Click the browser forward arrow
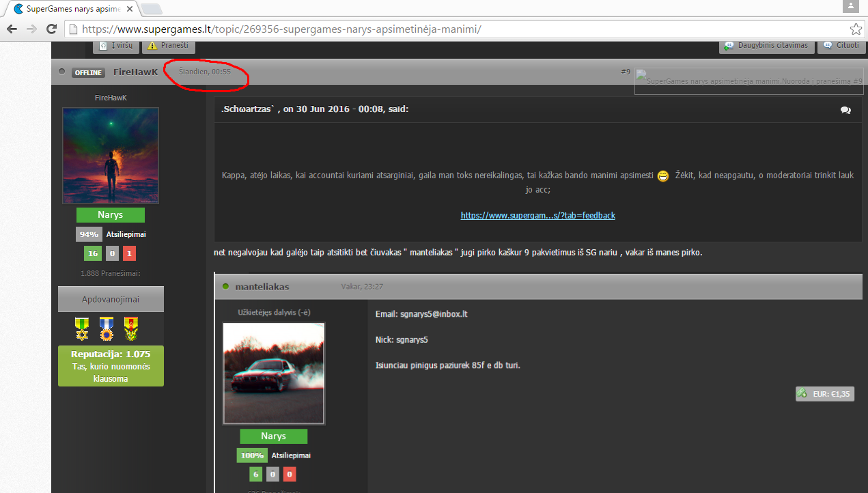868x493 pixels. 31,29
